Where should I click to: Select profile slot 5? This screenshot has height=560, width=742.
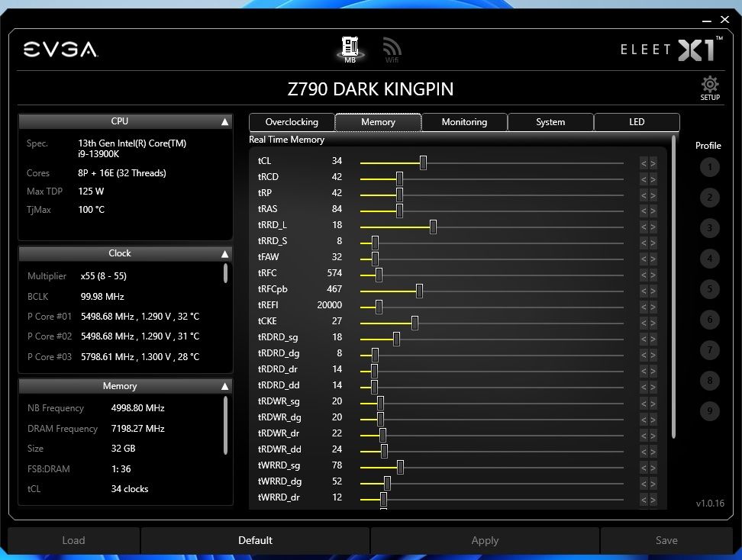coord(709,289)
